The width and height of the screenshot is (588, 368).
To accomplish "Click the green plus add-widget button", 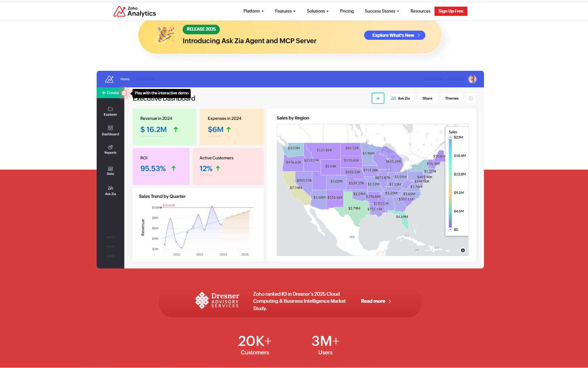I will coord(378,98).
